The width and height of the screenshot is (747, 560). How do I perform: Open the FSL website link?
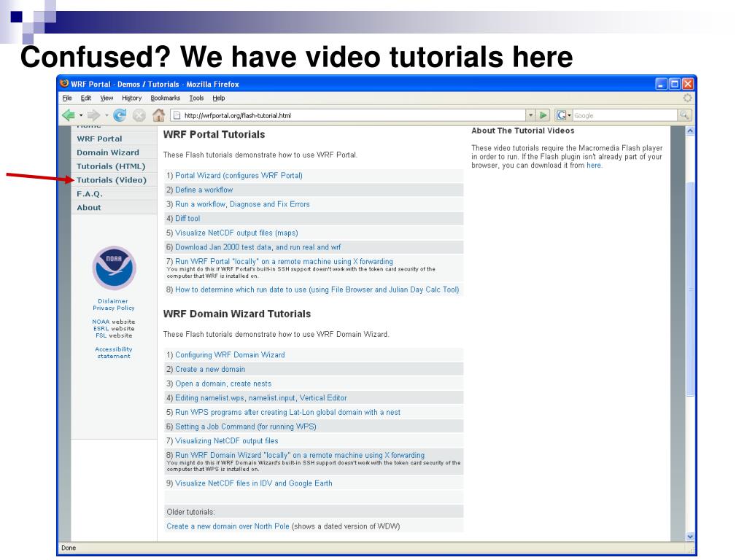pos(101,335)
